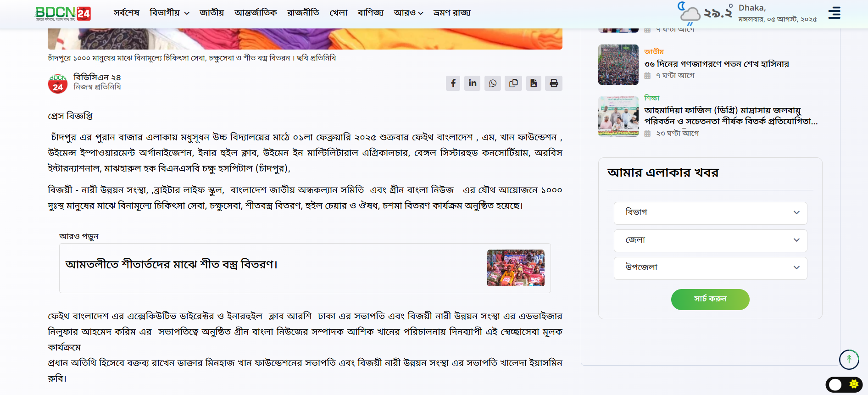Share the article on LinkedIn
Screen dimensions: 868x395
pyautogui.click(x=473, y=83)
